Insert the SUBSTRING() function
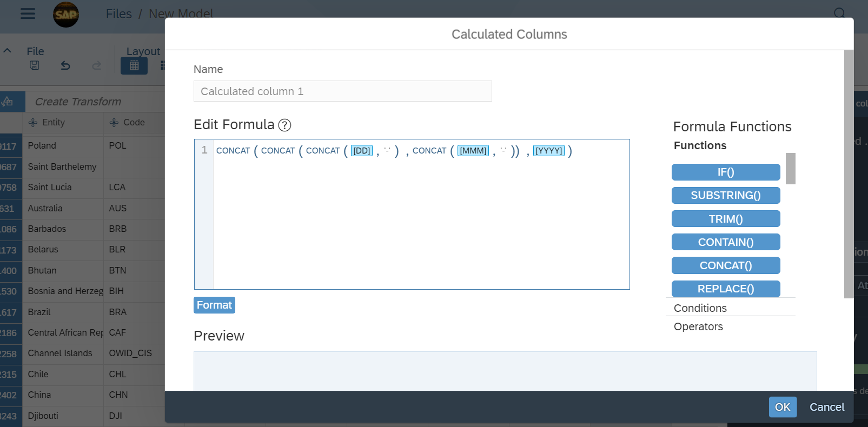Viewport: 868px width, 427px height. pos(726,195)
